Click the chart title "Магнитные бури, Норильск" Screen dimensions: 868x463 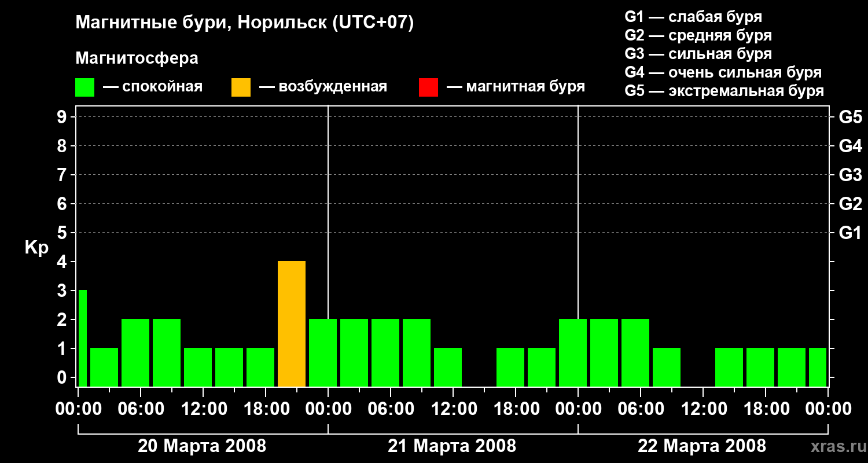coord(244,23)
